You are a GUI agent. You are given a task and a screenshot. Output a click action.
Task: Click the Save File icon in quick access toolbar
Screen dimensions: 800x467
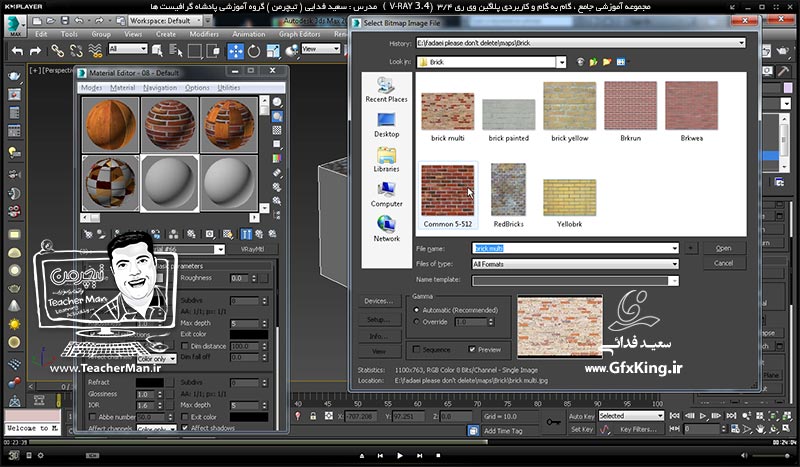[64, 21]
